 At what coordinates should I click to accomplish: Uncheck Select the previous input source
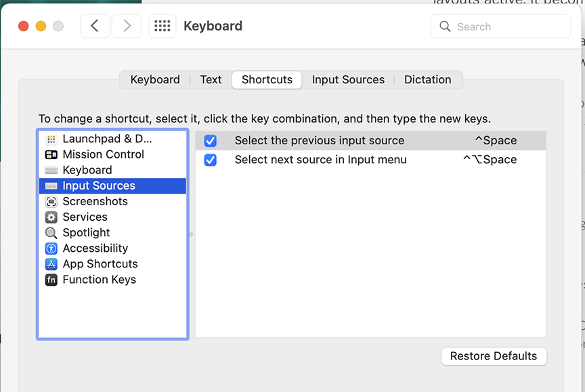[211, 141]
